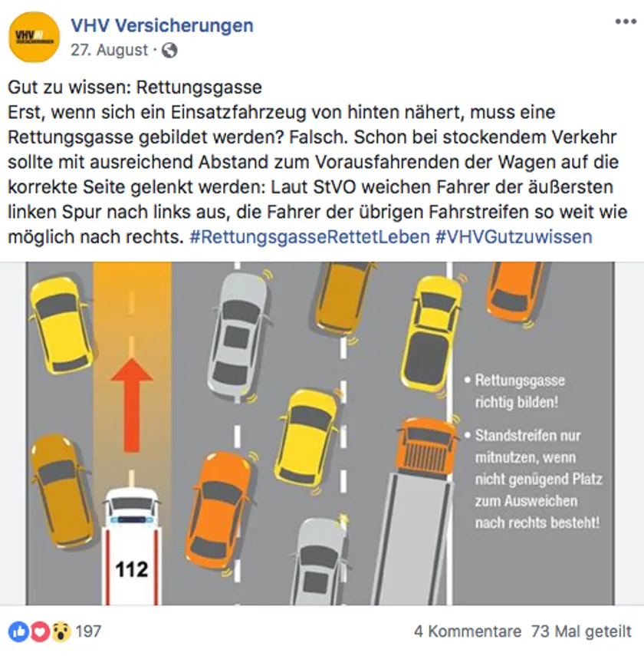Screen dimensions: 644x656
Task: Click the blue thumbs-up like reaction icon
Action: [19, 631]
